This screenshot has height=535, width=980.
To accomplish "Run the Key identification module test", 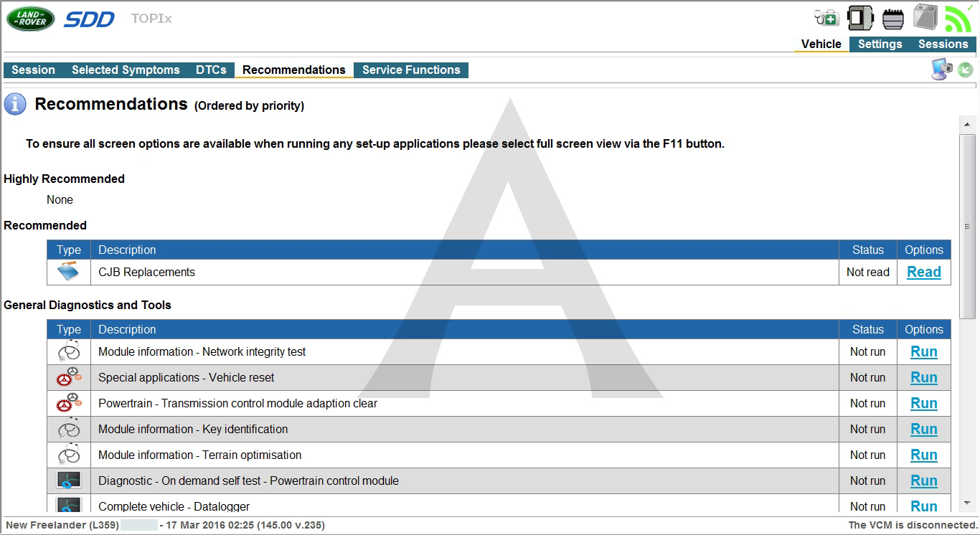I will [924, 430].
